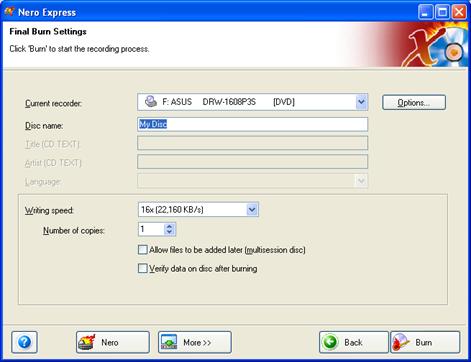Click the Disc name text field
Viewport: 471px width, 362px height.
(x=252, y=124)
